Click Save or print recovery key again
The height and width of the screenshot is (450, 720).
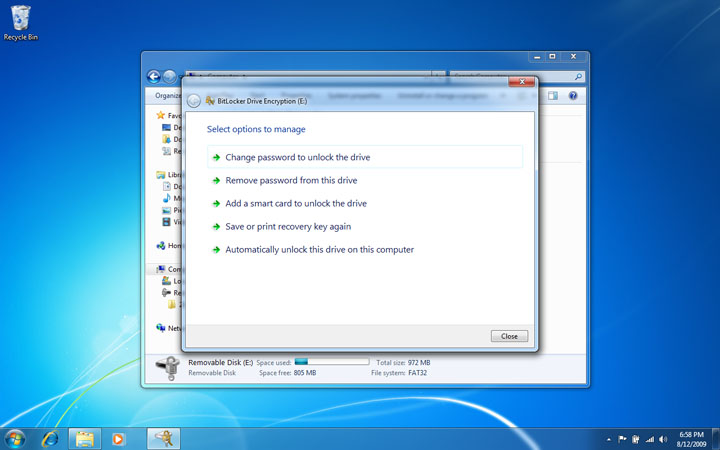(288, 226)
